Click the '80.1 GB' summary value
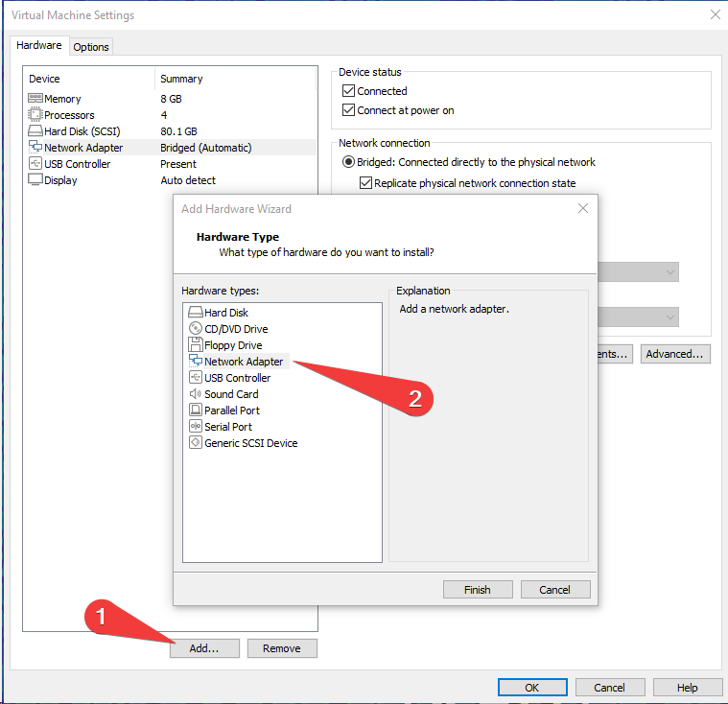 [x=178, y=131]
